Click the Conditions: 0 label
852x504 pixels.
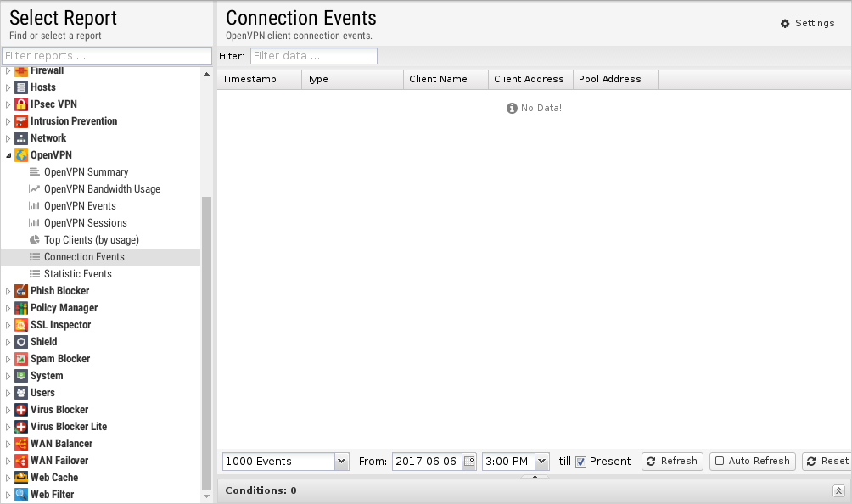(261, 490)
